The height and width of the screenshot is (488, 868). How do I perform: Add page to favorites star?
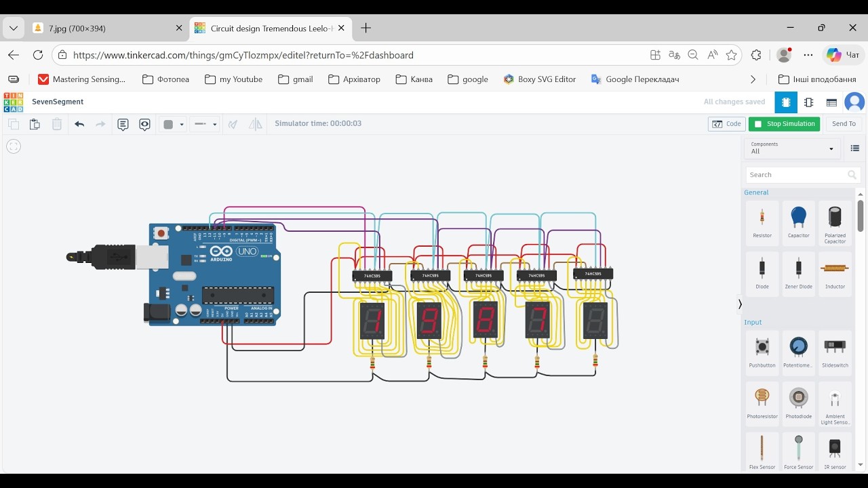[731, 55]
